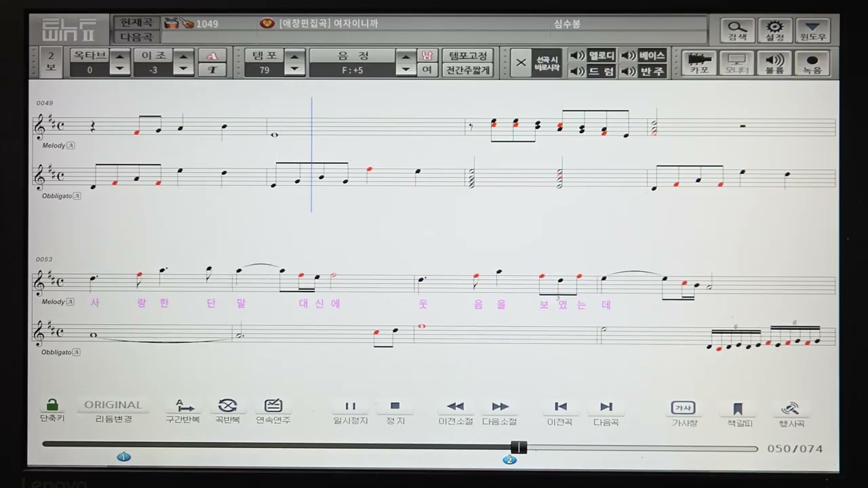Skip to 다음곡 next song in playback bar
The width and height of the screenshot is (868, 488).
(x=606, y=411)
